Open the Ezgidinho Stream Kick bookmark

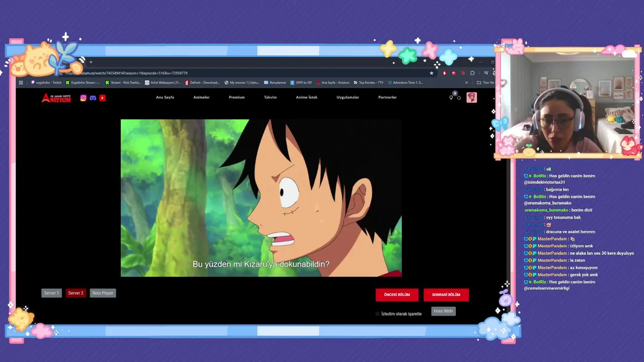83,82
